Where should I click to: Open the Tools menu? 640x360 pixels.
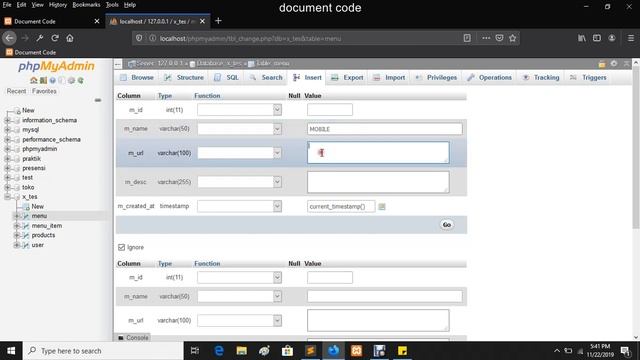click(112, 5)
